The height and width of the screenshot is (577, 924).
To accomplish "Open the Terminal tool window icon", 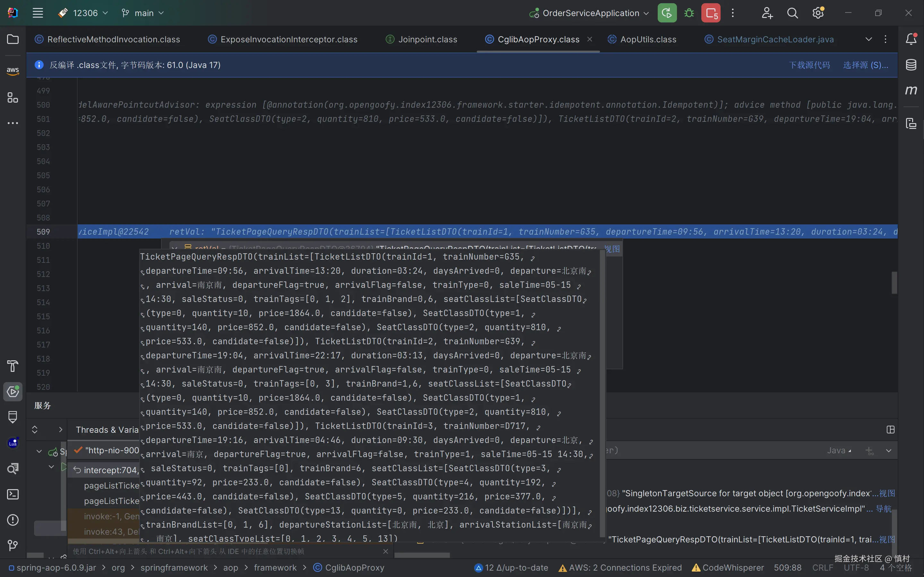I will coord(13,494).
